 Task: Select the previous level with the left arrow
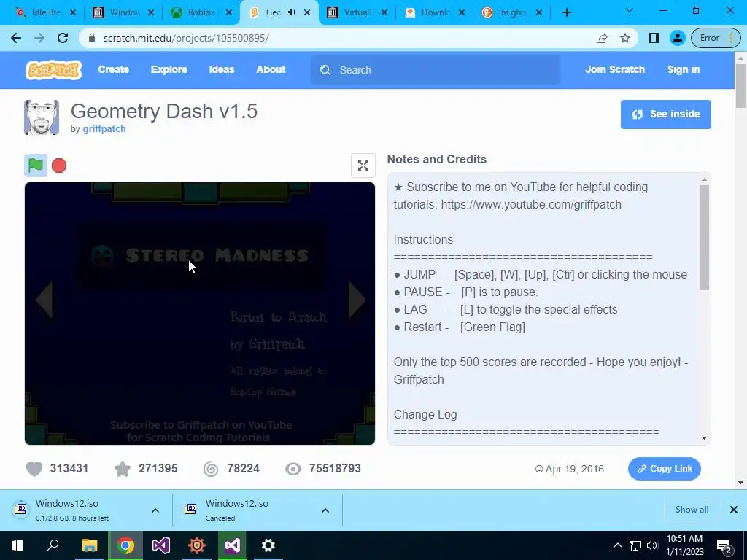pyautogui.click(x=44, y=300)
